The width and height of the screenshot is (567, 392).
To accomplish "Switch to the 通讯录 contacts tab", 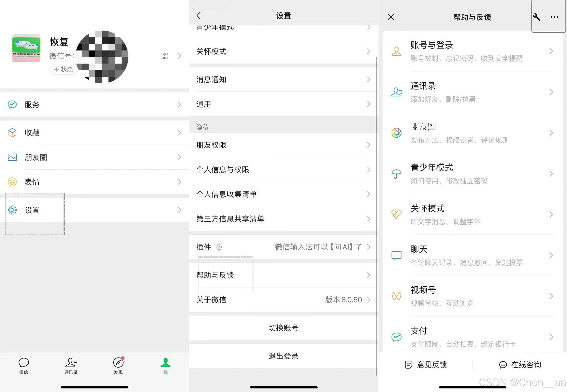I will click(x=71, y=366).
